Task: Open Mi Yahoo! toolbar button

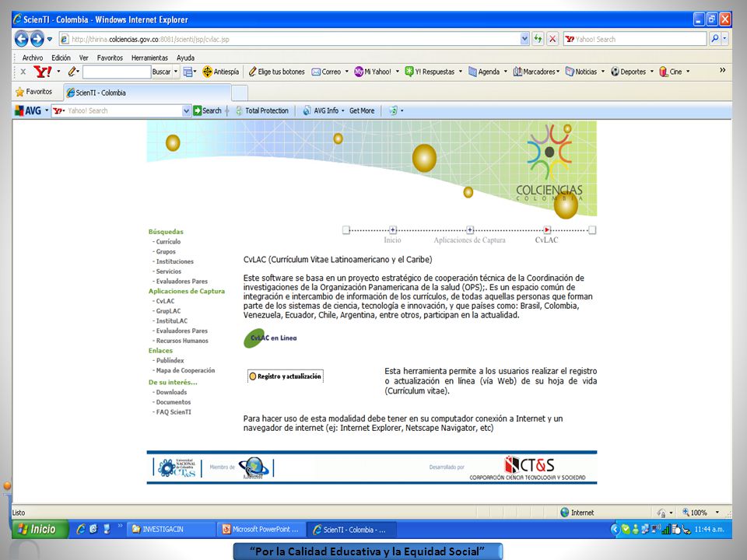Action: (x=373, y=72)
